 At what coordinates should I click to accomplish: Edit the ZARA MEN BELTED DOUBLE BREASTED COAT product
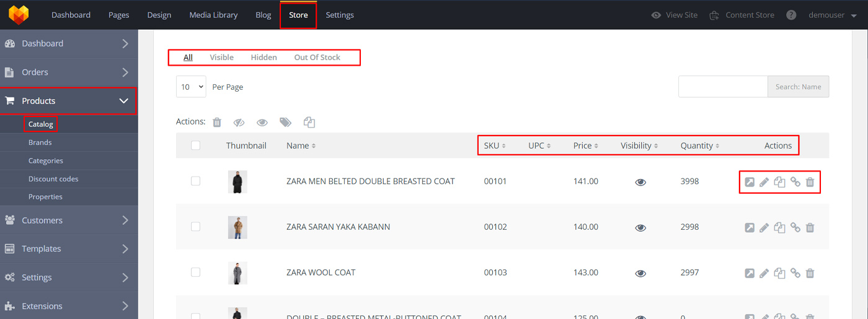[x=764, y=182]
